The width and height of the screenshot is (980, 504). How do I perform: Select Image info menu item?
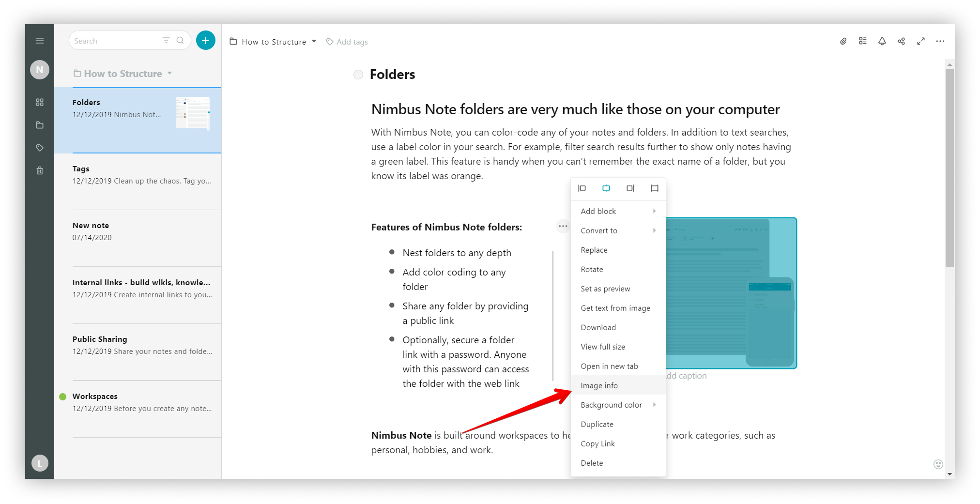pyautogui.click(x=618, y=385)
